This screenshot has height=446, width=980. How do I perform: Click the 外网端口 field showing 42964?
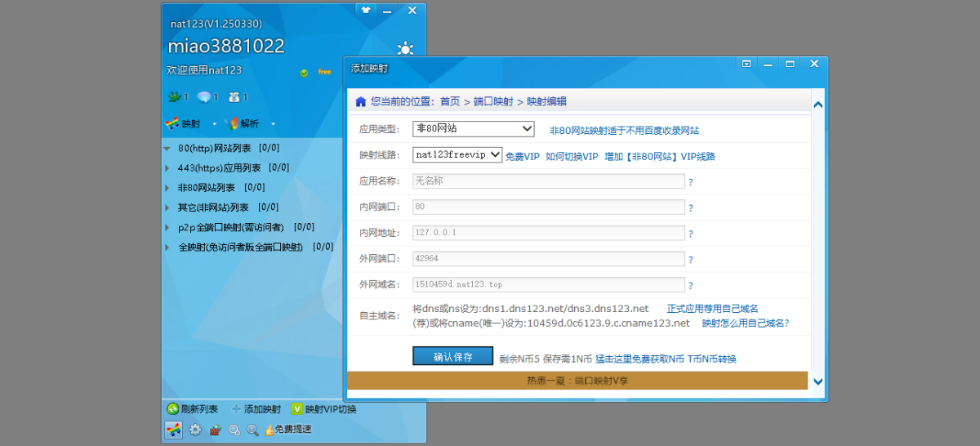click(x=549, y=259)
